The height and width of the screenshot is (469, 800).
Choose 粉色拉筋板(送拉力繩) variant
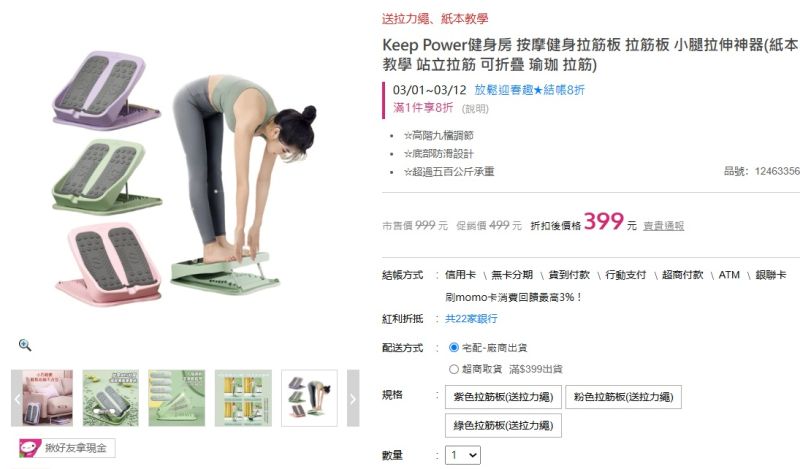pos(623,397)
